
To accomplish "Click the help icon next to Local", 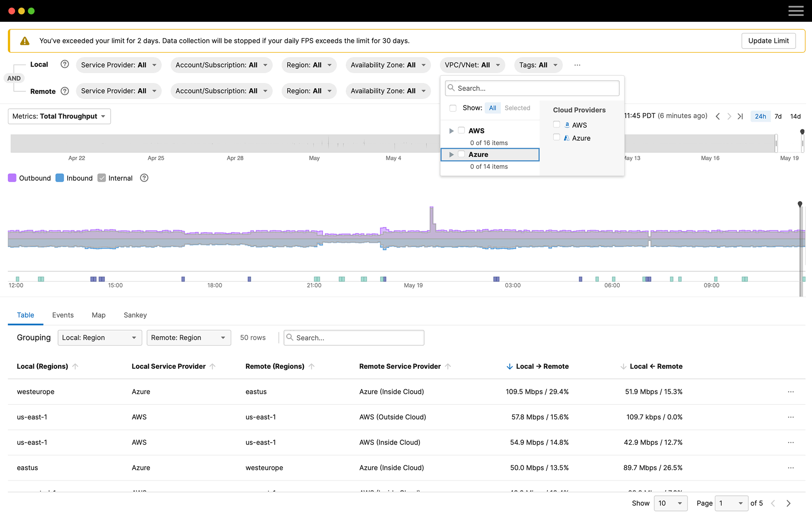I will point(64,64).
